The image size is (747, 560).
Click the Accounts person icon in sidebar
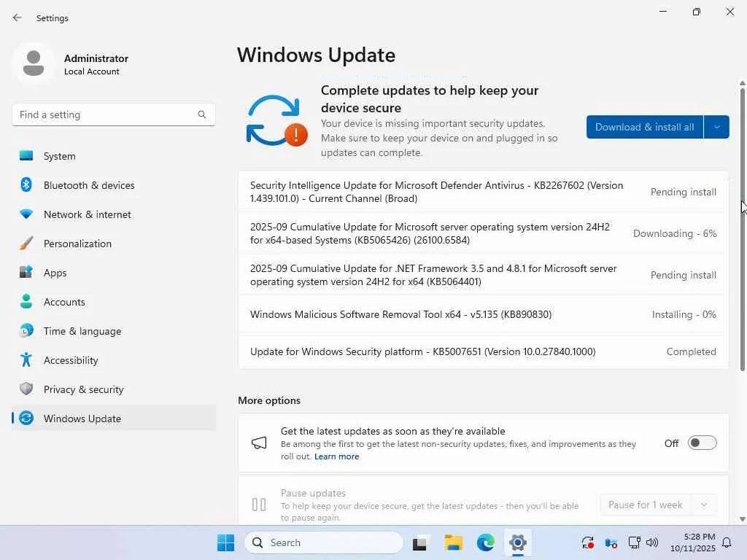click(26, 301)
